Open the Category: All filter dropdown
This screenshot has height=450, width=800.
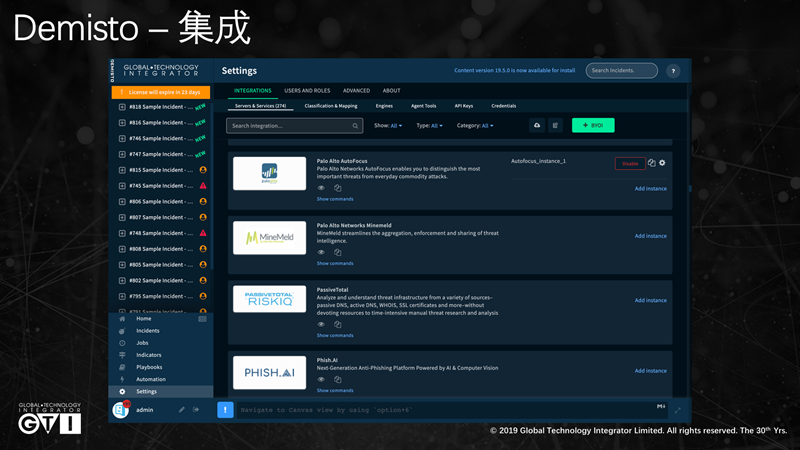(474, 126)
